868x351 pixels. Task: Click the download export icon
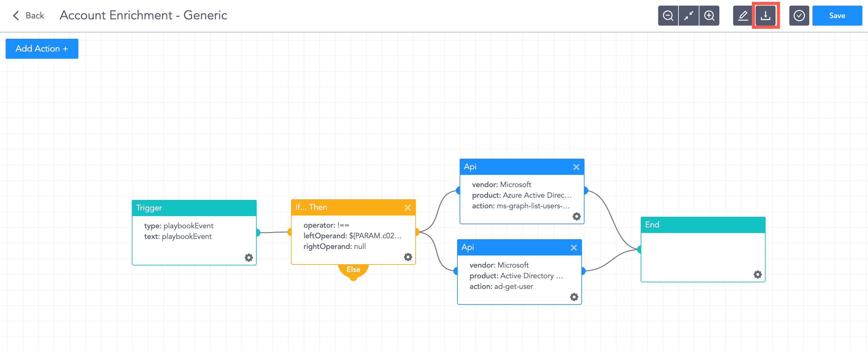[x=765, y=16]
